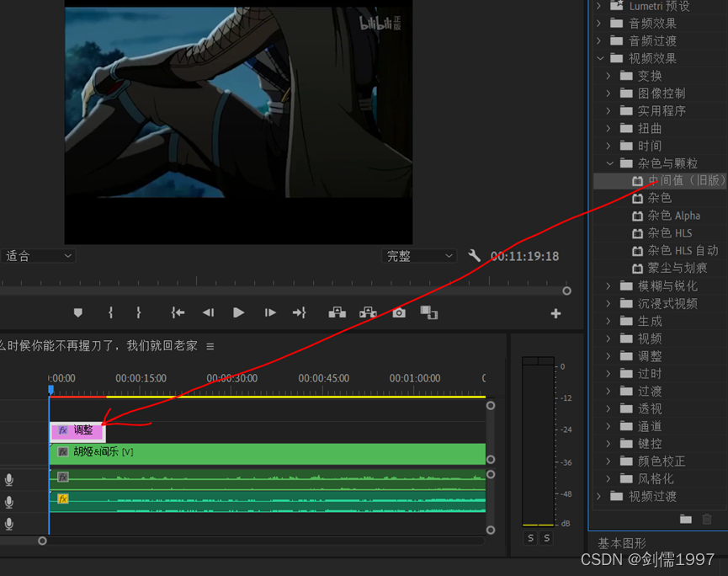
Task: Expand the 模糊与锐化 folder
Action: coord(608,286)
